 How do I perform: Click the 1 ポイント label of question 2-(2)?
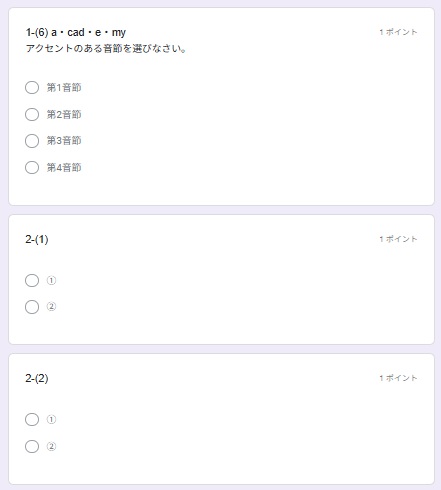coord(398,378)
